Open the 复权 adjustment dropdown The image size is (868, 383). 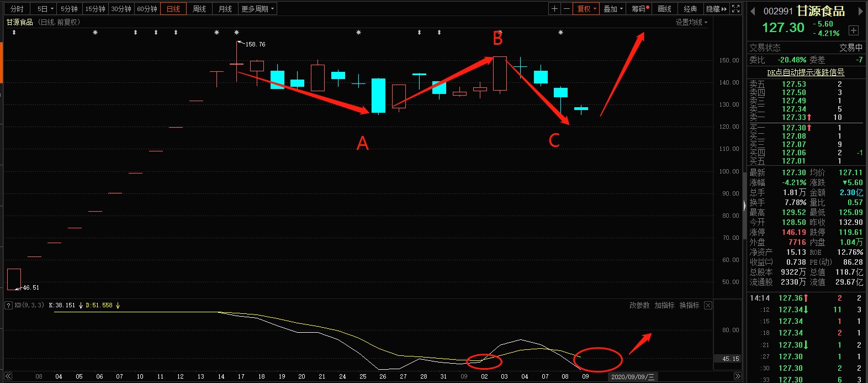pos(586,9)
